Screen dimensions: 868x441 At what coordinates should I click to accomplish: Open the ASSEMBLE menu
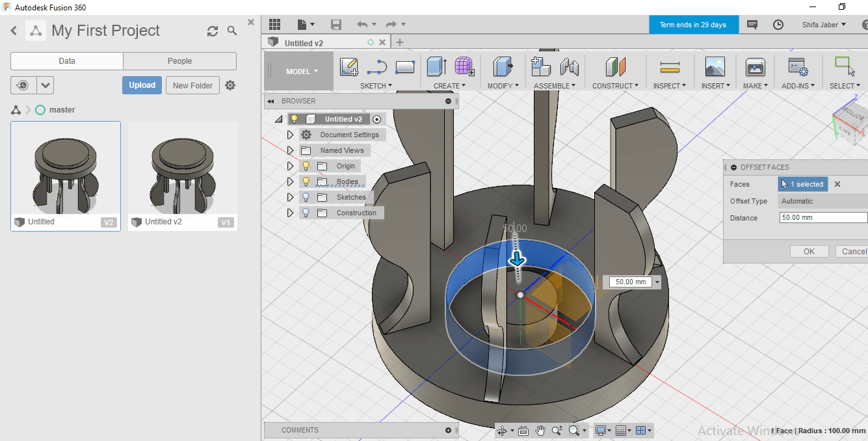point(555,86)
